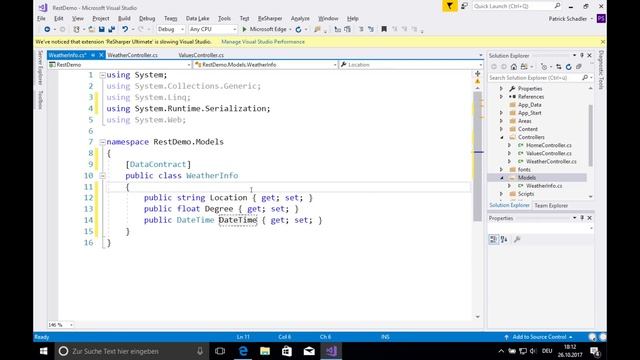Click the Collapse All icon in Solution Explorer

pyautogui.click(x=579, y=67)
